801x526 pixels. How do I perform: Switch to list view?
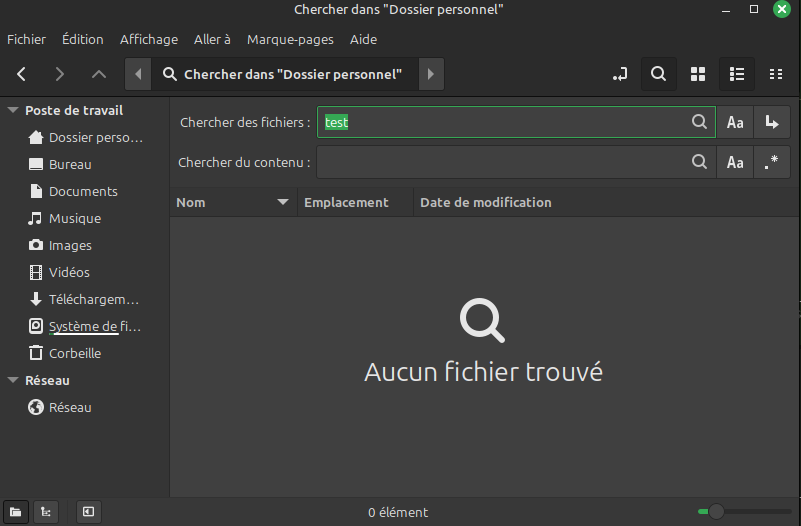737,74
